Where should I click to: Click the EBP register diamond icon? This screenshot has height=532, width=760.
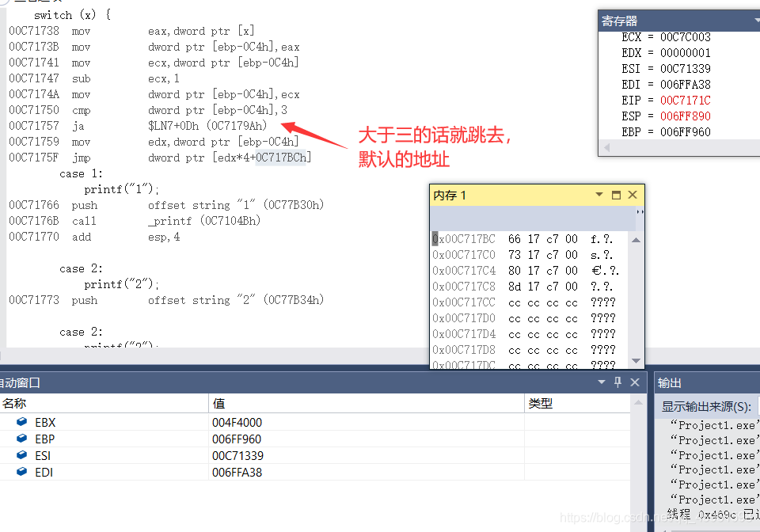click(21, 439)
